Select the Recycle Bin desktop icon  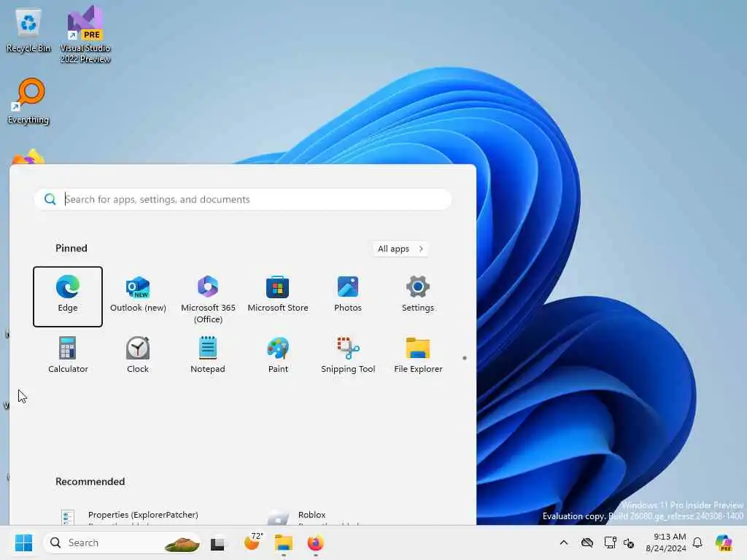pos(28,31)
